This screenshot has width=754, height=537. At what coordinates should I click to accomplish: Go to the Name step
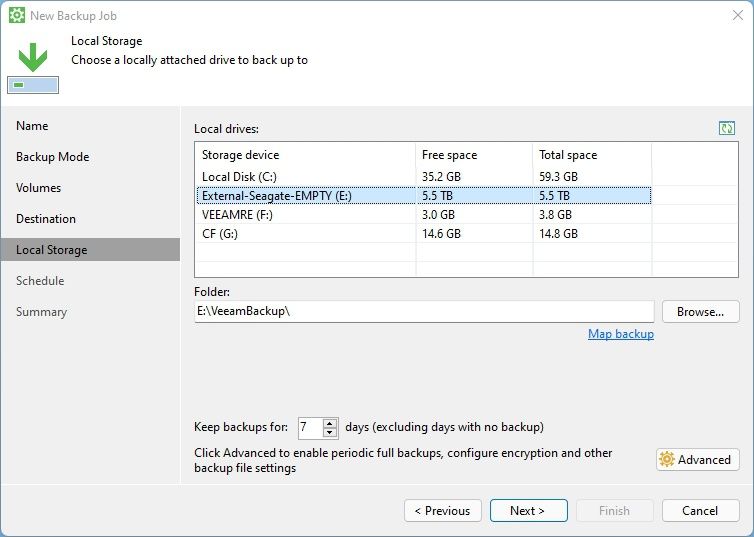pos(32,126)
